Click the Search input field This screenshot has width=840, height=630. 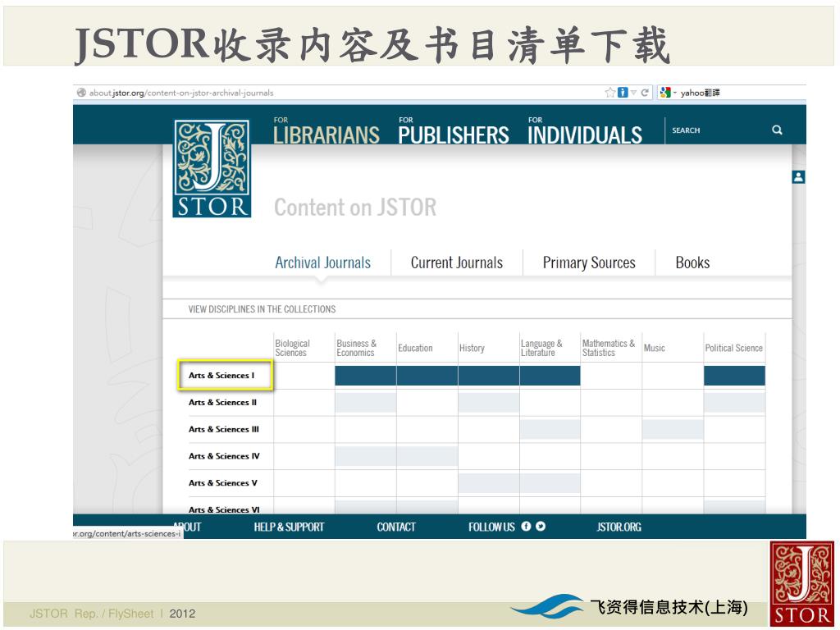[718, 130]
